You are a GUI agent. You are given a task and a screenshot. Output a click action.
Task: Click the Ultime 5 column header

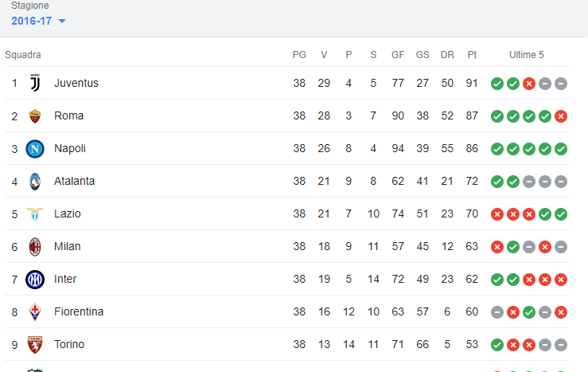526,55
